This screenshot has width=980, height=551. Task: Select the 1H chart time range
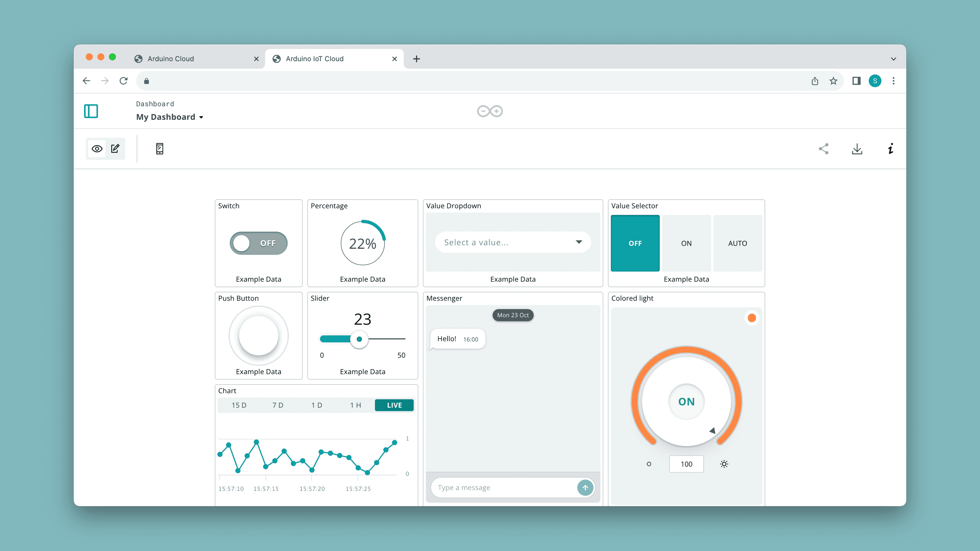click(355, 404)
